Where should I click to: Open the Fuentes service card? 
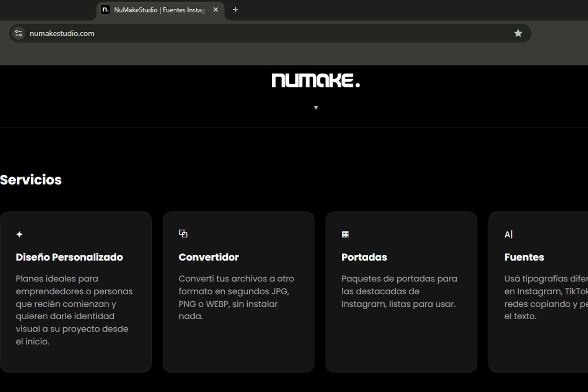(544, 291)
